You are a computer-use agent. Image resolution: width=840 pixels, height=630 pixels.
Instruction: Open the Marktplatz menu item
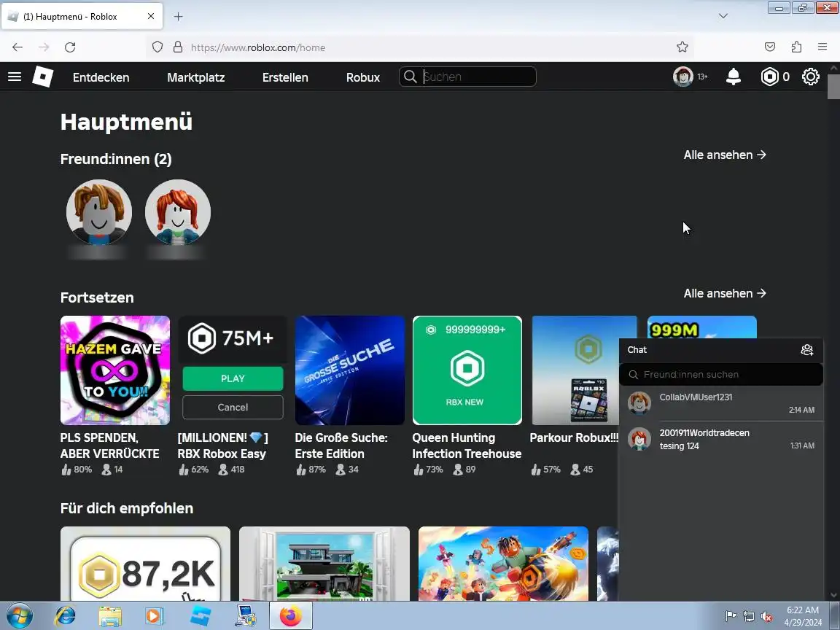195,77
